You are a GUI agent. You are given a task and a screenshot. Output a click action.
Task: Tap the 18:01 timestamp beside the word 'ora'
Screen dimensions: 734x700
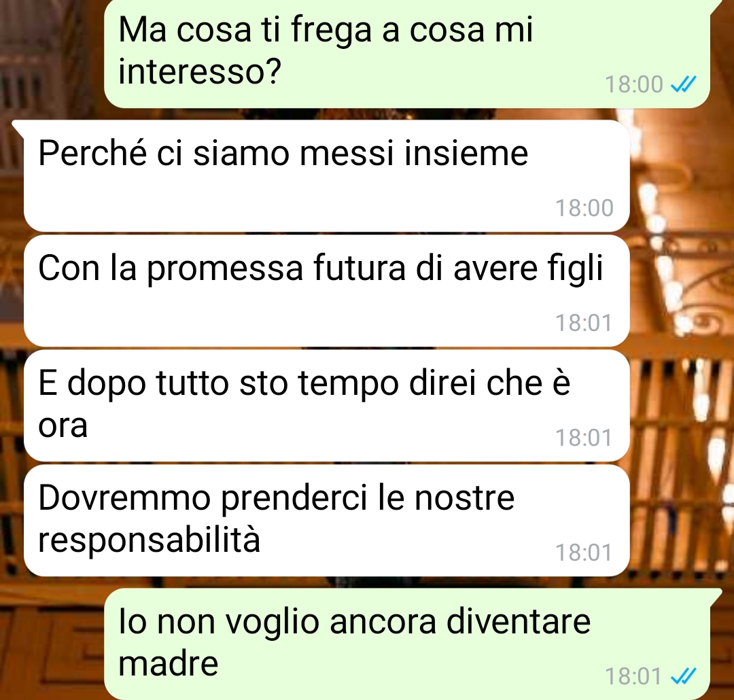pos(583,438)
